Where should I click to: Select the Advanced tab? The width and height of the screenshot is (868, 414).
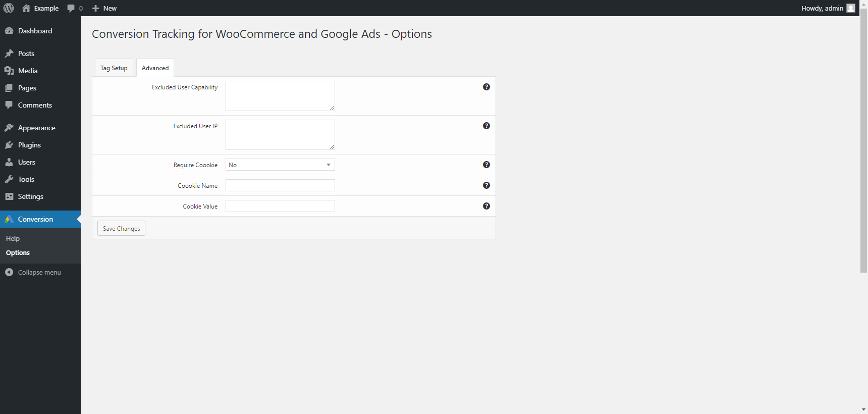[155, 68]
